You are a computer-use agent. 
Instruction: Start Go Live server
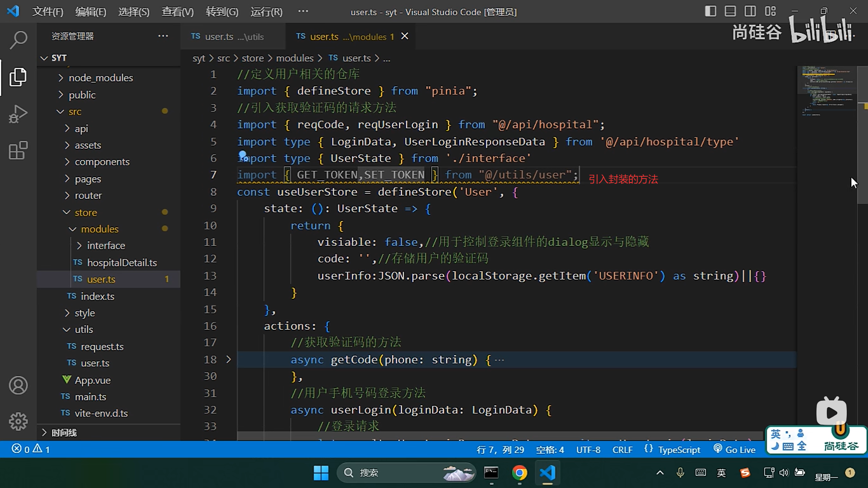(735, 450)
